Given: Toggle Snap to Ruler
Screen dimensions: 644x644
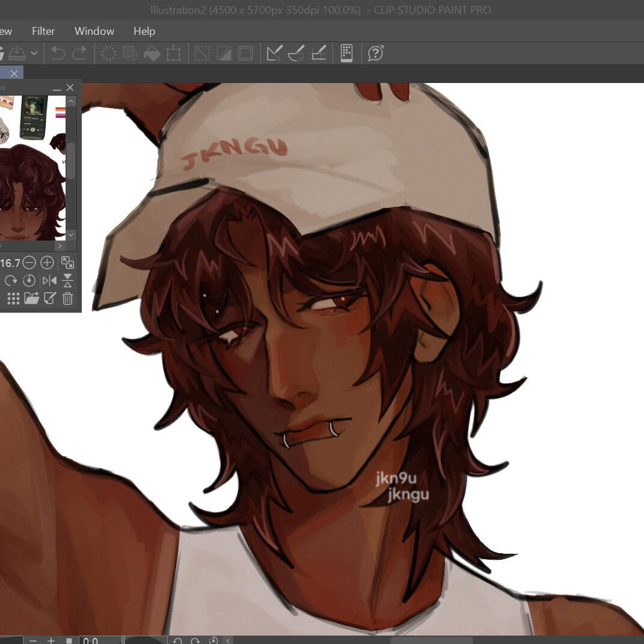Looking at the screenshot, I should (x=275, y=54).
